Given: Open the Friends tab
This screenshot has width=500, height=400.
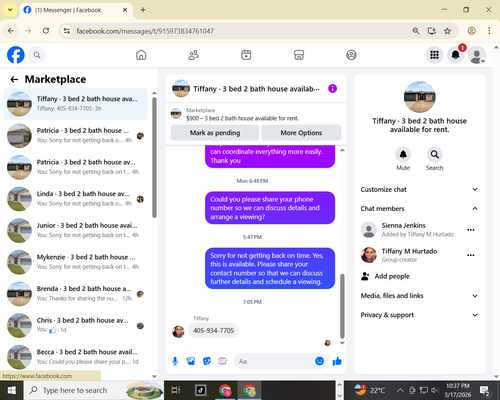Looking at the screenshot, I should coord(194,55).
